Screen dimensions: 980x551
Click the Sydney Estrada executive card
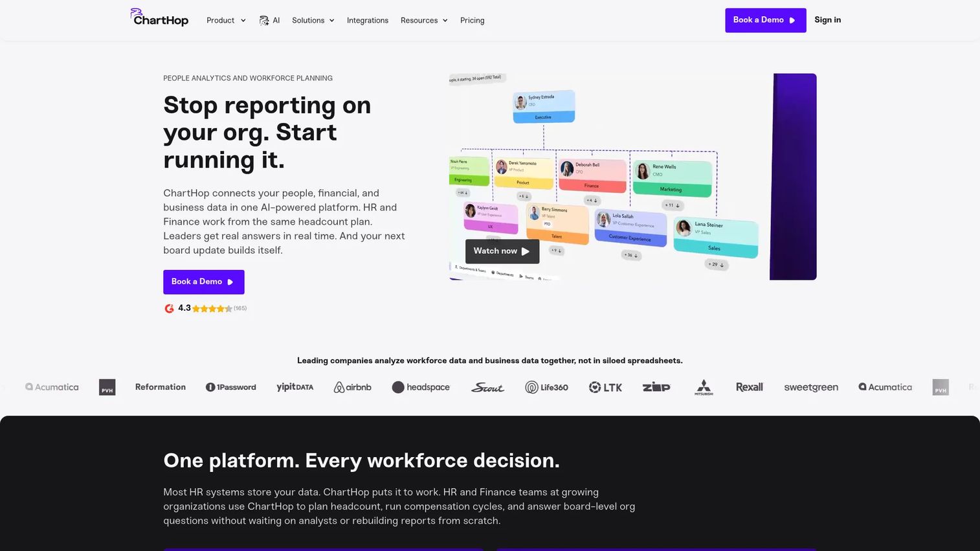click(544, 107)
